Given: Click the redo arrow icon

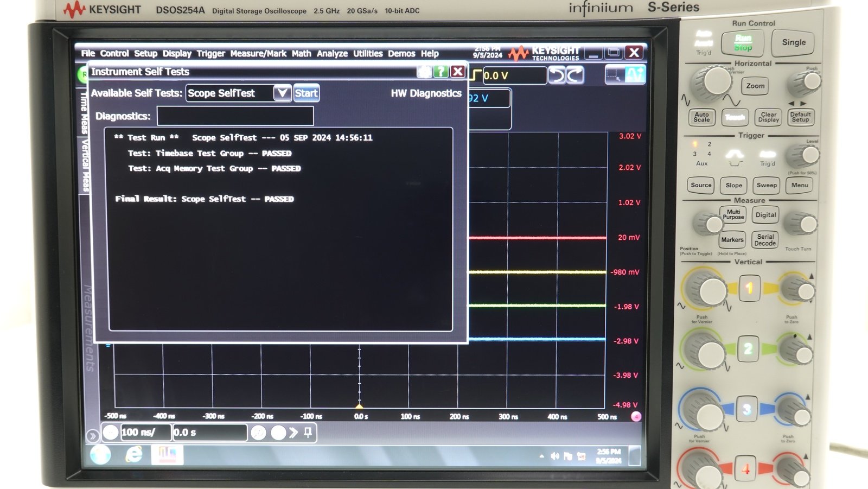Looking at the screenshot, I should (575, 75).
